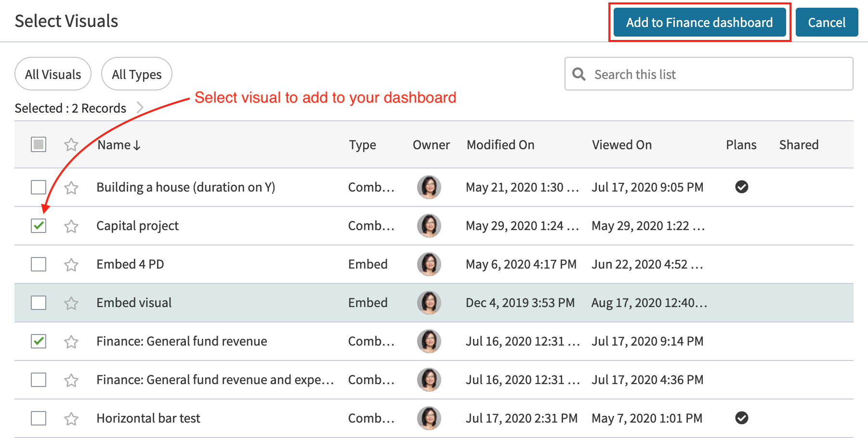Click owner avatar in Finance: General fund revenue row
Viewport: 868px width, 438px height.
429,341
